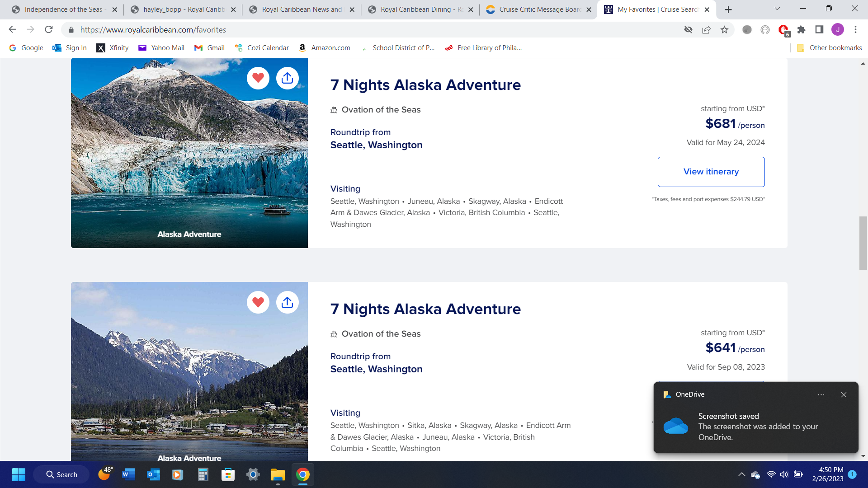Open the extensions puzzle icon
The image size is (868, 488).
tap(801, 30)
